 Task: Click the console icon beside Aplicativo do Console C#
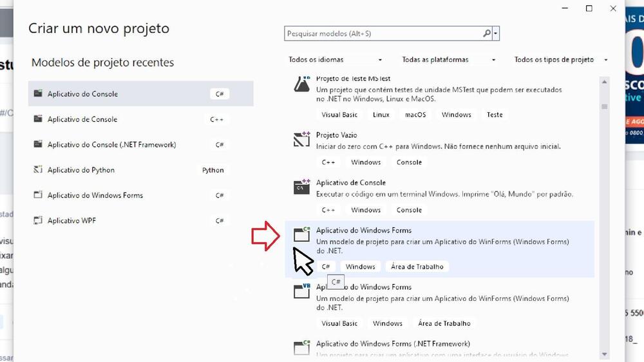(38, 93)
